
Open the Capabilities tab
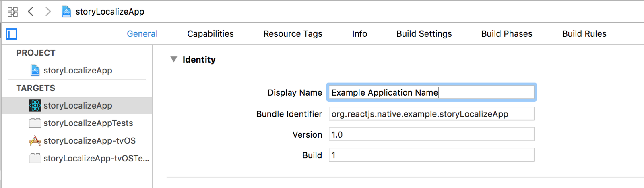coord(210,34)
